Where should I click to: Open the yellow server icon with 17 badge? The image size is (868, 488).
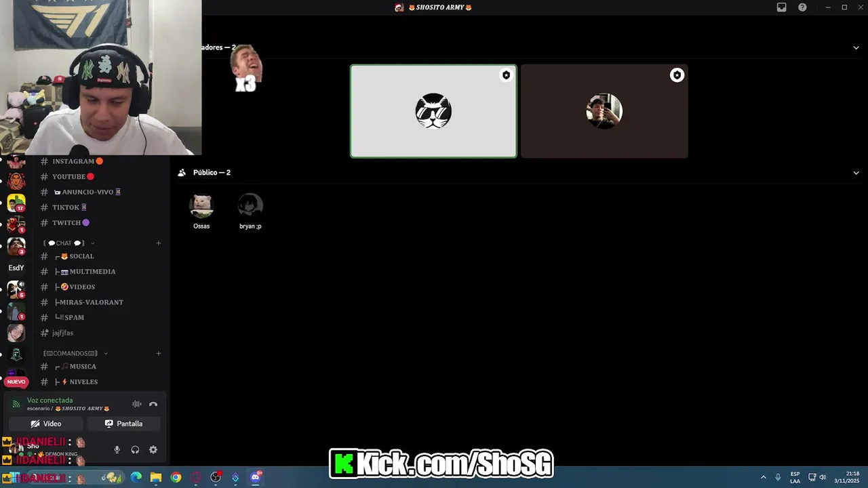click(16, 203)
